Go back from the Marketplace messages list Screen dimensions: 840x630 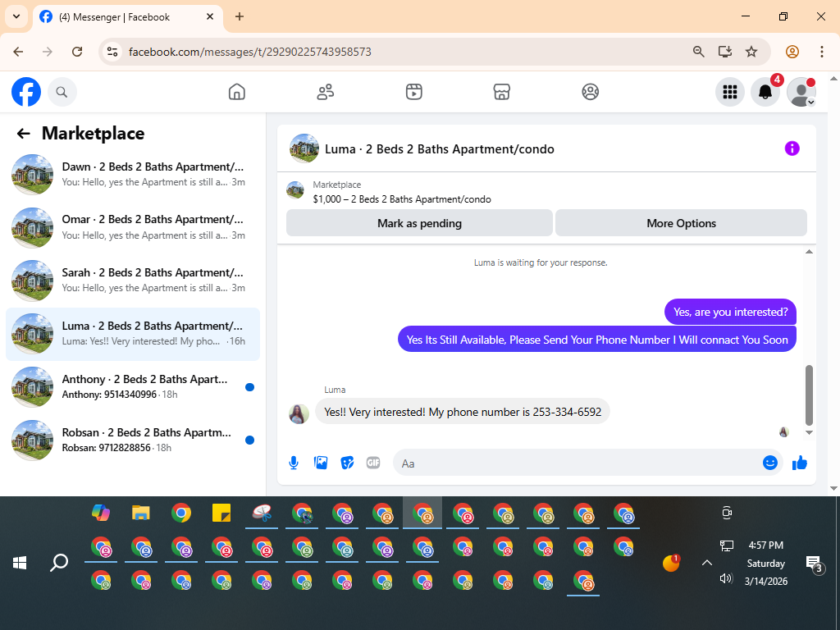tap(23, 134)
